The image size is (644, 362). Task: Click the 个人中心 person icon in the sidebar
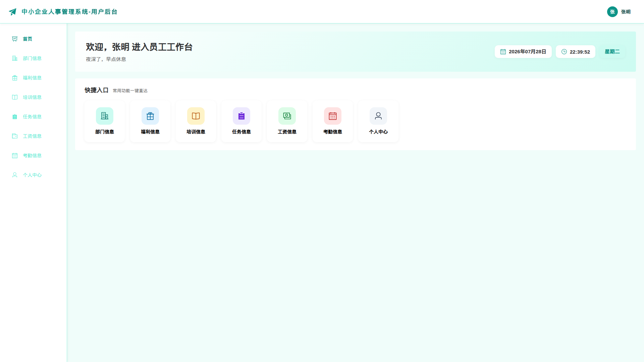(x=15, y=175)
